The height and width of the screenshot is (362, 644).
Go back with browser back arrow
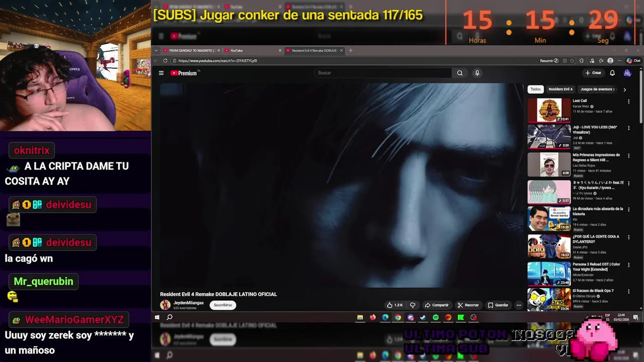coord(156,61)
